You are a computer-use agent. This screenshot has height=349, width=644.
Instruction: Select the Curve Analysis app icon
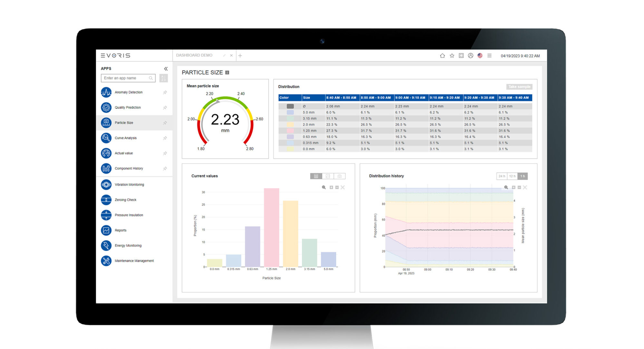pos(106,138)
